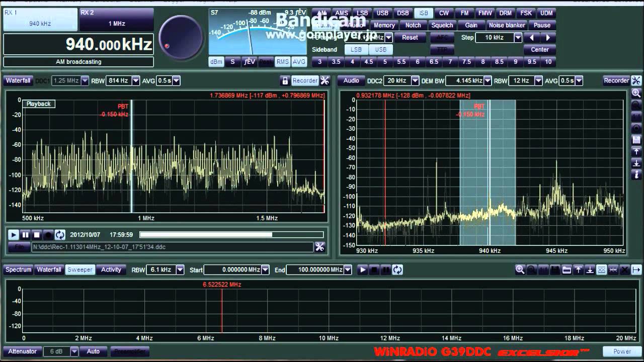644x362 pixels.
Task: Switch to the Spectrum tab
Action: [x=19, y=270]
